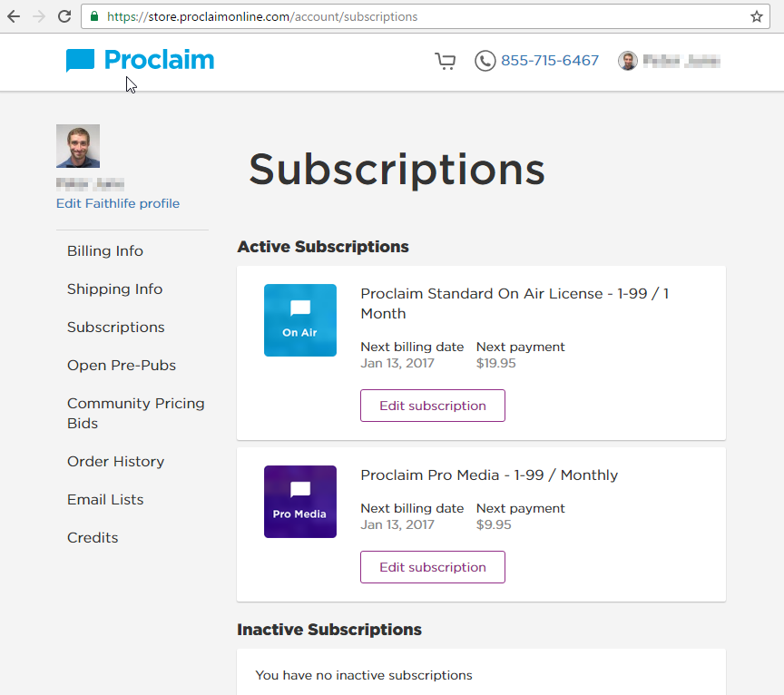Click the Edit Faithlife profile link

pos(117,203)
